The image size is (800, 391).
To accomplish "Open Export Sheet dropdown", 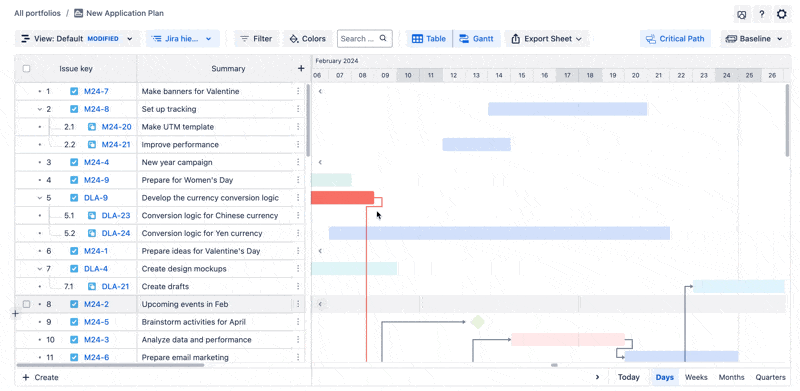I will click(x=546, y=39).
